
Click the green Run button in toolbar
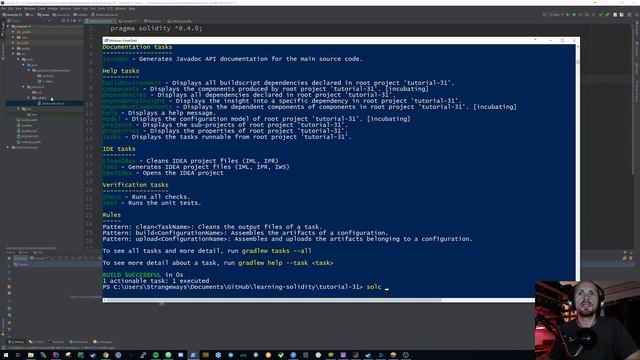[x=568, y=14]
